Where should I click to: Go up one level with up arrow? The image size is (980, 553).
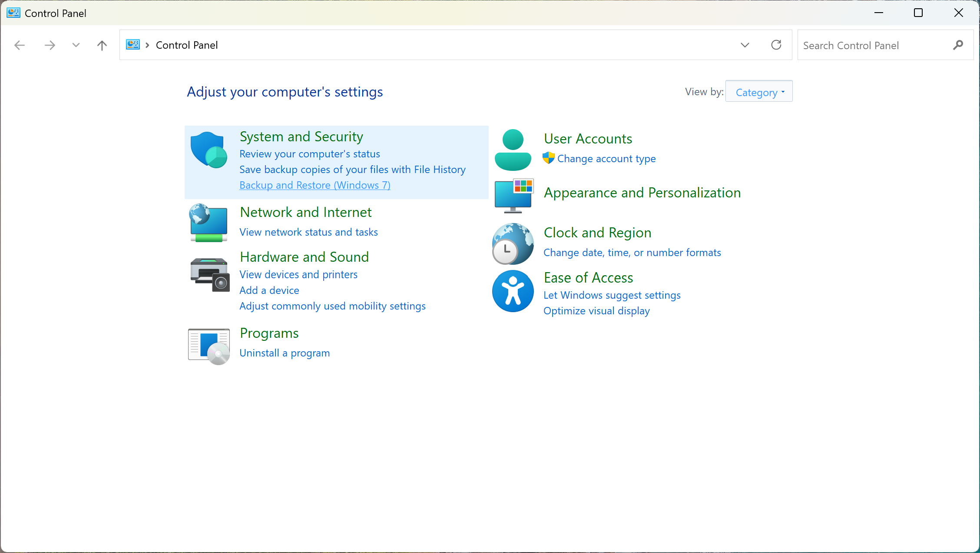(102, 45)
